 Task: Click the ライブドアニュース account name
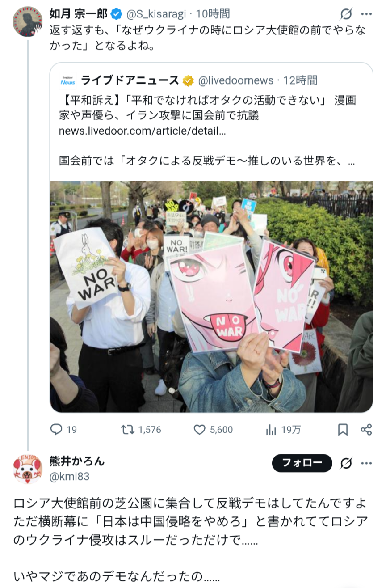130,80
